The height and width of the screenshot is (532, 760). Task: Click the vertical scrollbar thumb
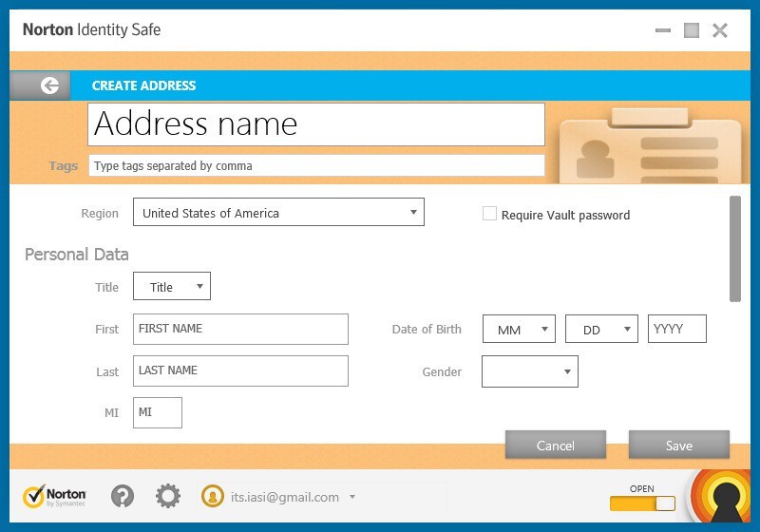[735, 249]
